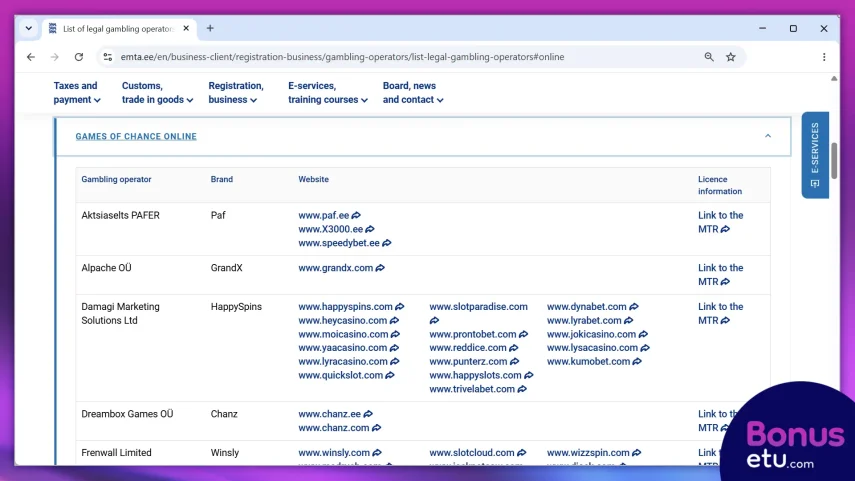Open www.moicasino.com link
Screen dimensions: 855x481
pyautogui.click(x=343, y=334)
